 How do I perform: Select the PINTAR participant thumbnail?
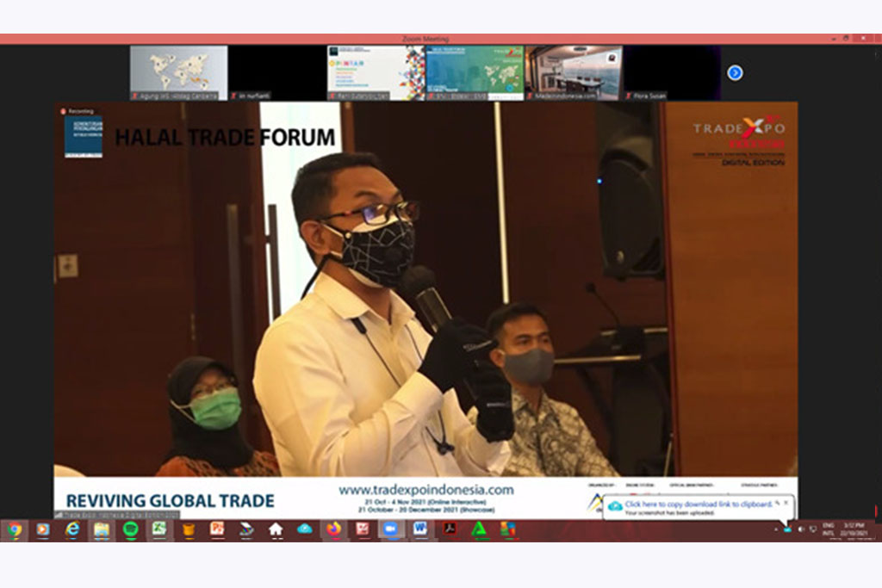point(376,73)
